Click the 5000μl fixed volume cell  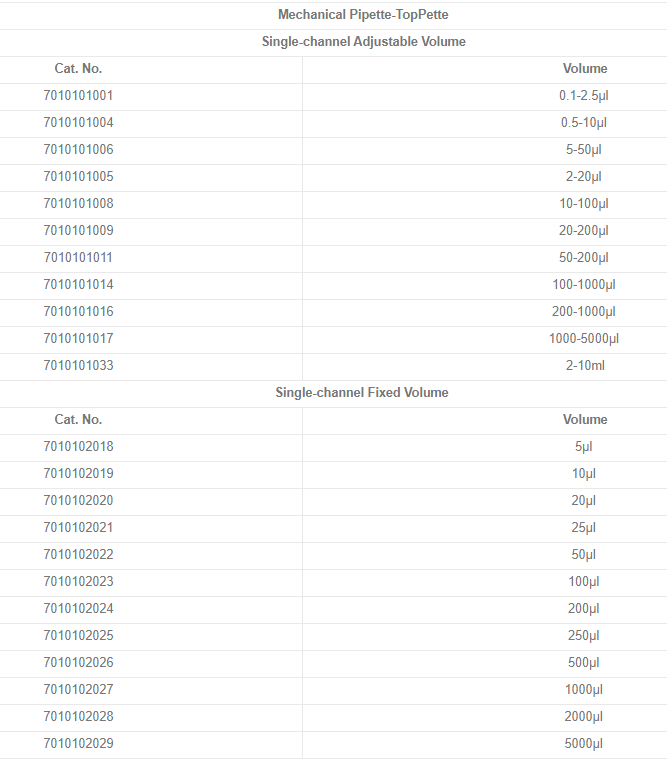pos(585,744)
